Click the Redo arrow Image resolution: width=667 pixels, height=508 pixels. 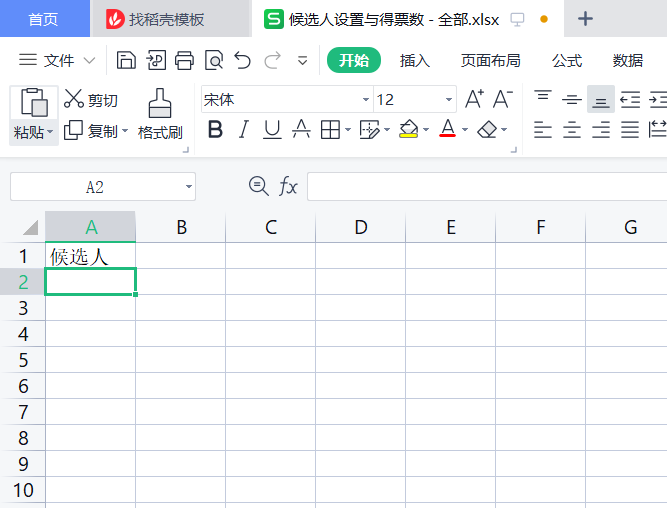(272, 60)
